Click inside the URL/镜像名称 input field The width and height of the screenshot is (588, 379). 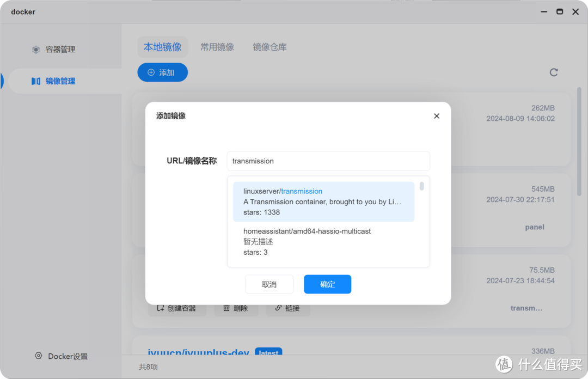(x=328, y=161)
